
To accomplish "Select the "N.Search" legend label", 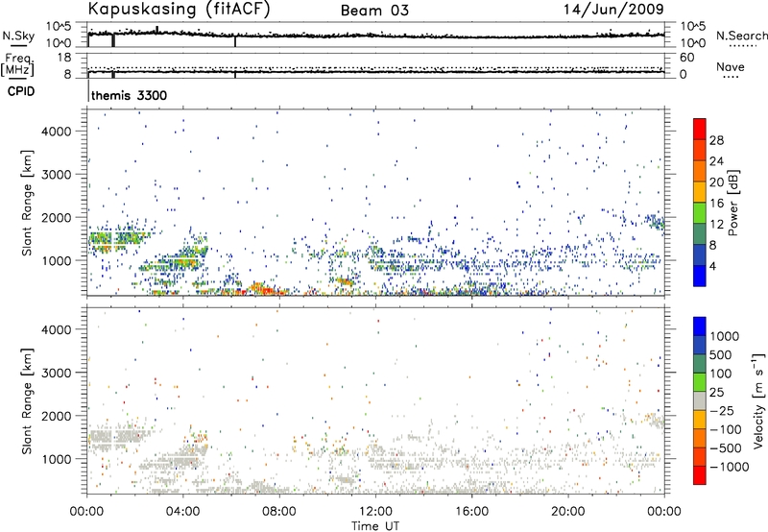I will [741, 36].
